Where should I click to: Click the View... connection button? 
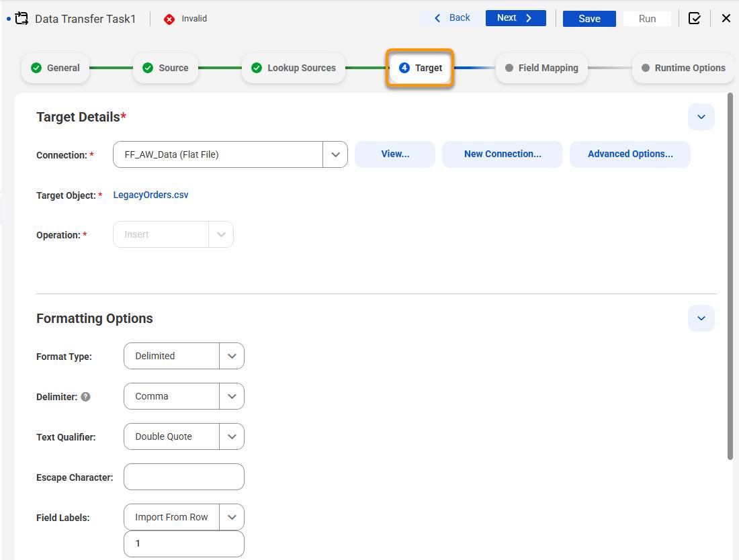tap(395, 154)
